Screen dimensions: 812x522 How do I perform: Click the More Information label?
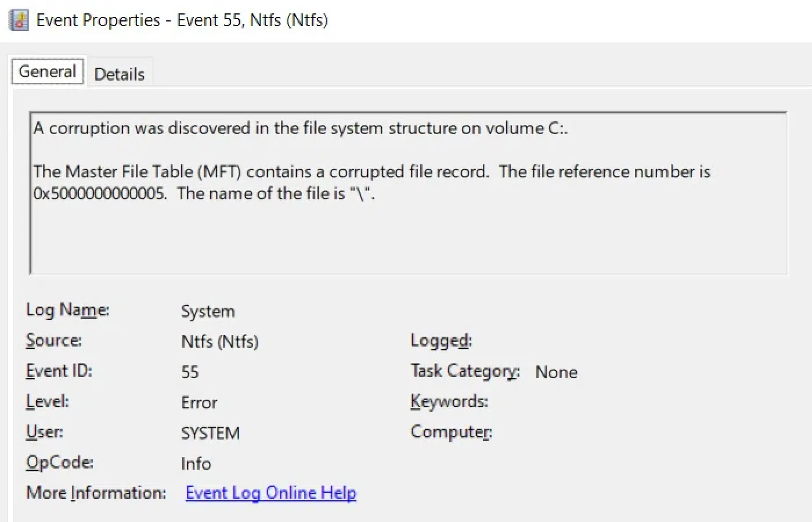coord(95,492)
